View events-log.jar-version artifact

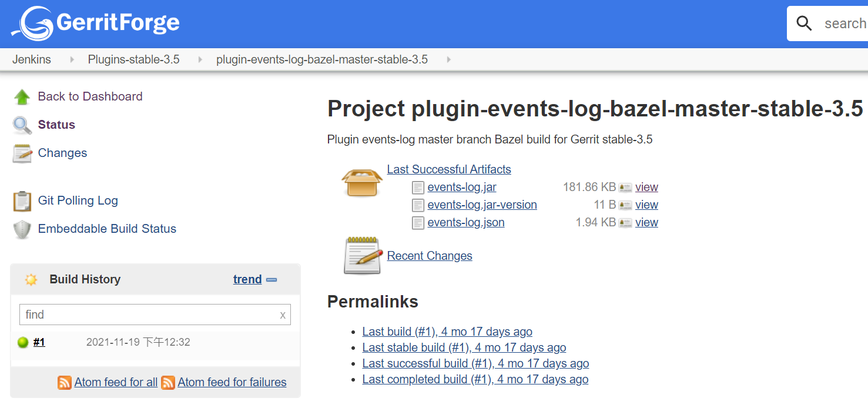pyautogui.click(x=646, y=205)
